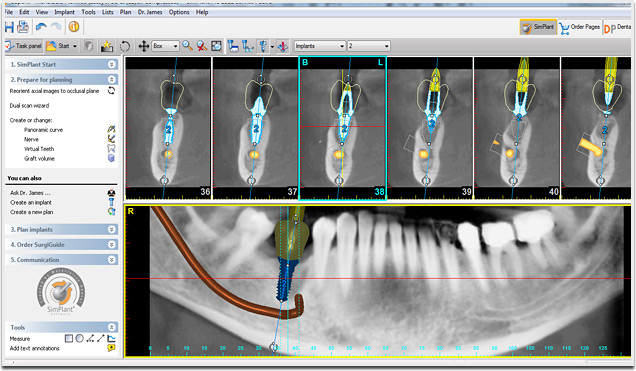
Task: Click Create an implant link
Action: [x=31, y=202]
